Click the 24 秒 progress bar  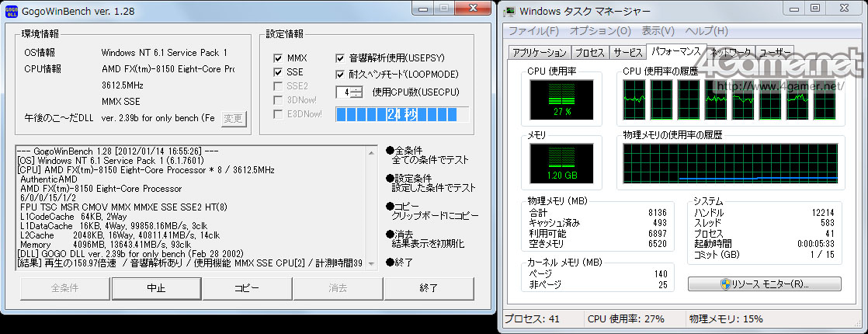[x=402, y=114]
